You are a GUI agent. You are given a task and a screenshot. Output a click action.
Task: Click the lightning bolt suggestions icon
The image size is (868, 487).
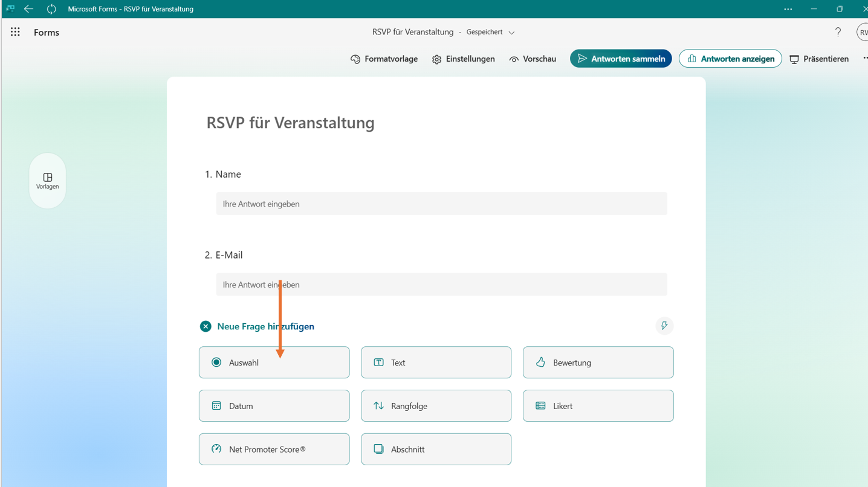[x=664, y=326]
